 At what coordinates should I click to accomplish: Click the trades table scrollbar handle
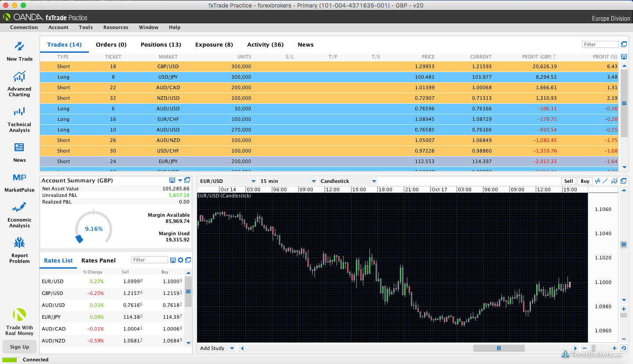(624, 103)
